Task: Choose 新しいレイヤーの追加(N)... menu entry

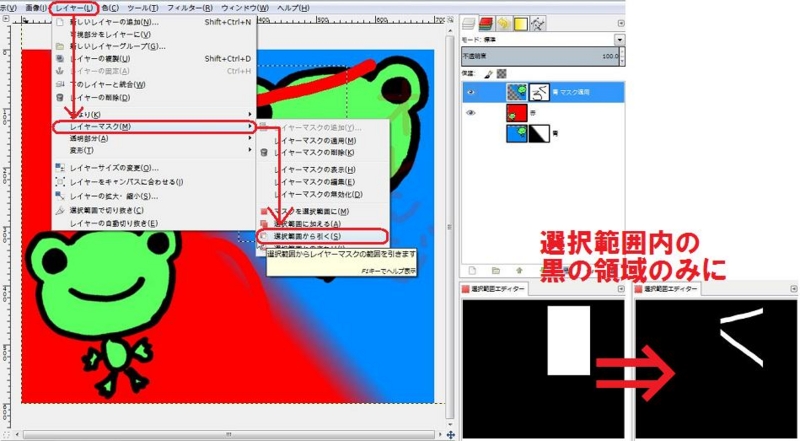Action: (x=154, y=22)
